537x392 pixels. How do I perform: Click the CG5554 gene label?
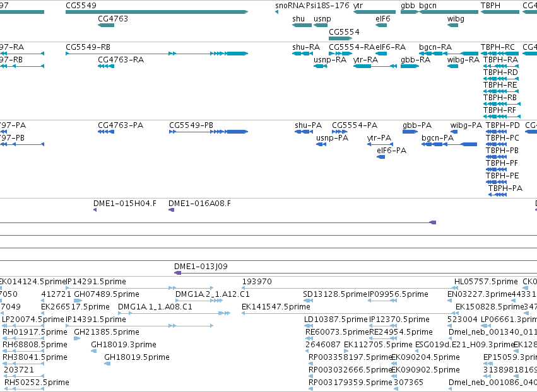point(344,32)
